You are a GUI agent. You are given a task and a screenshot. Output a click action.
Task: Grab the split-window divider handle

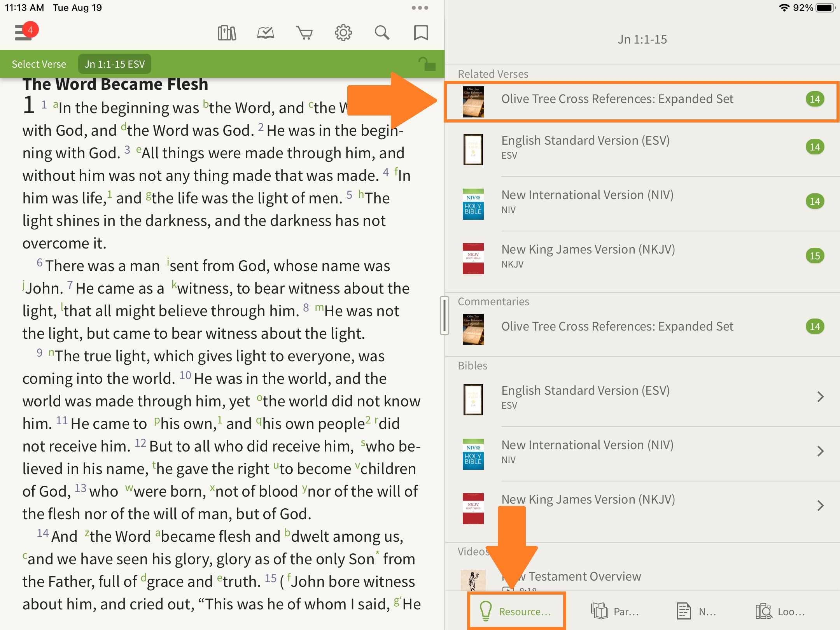[444, 315]
